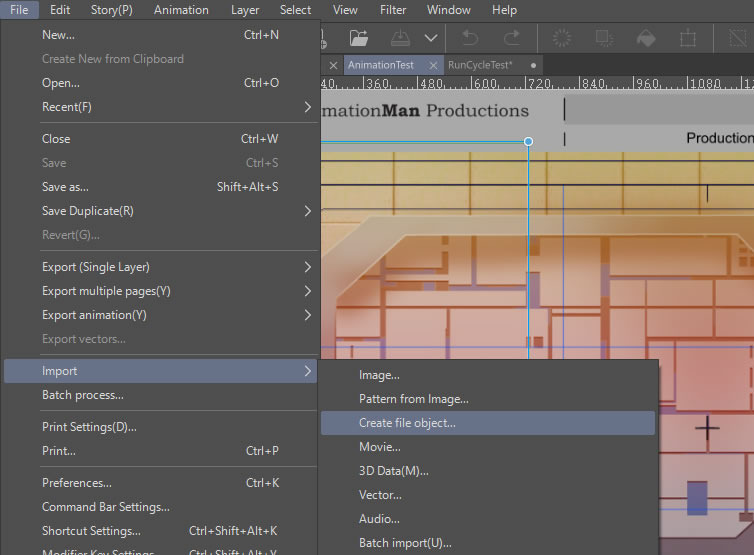Click the blue guide line handle on canvas
This screenshot has width=754, height=555.
click(529, 141)
